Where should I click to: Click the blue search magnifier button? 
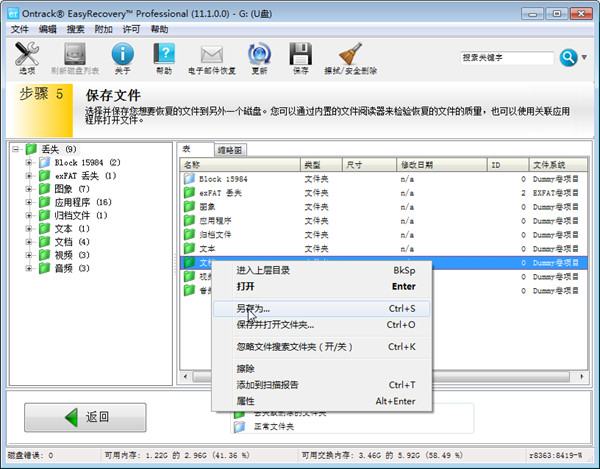[568, 58]
